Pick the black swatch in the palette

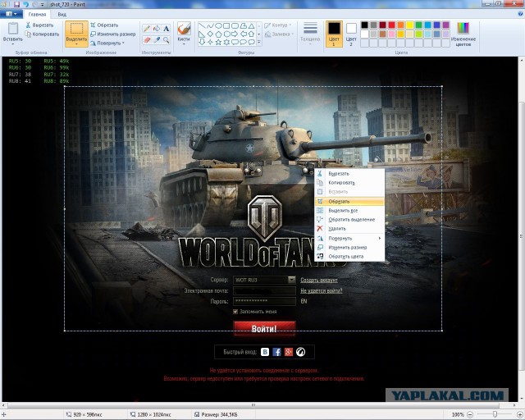pos(364,25)
